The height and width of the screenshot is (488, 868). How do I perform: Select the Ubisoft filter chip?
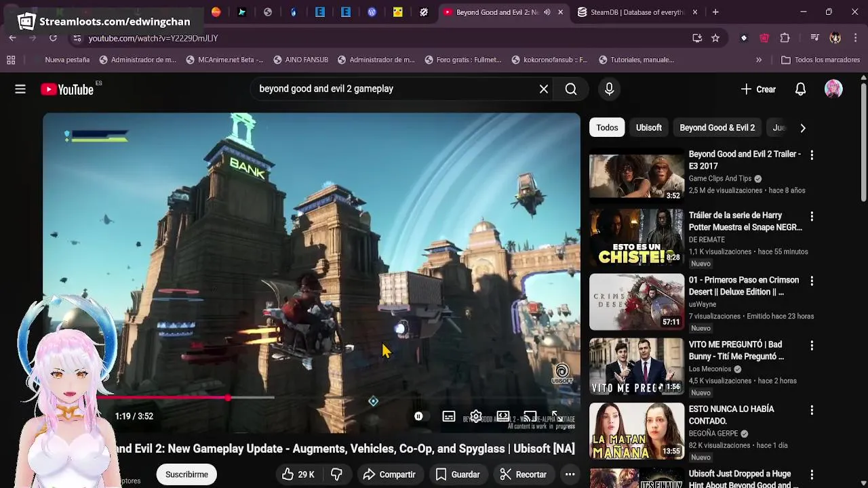click(649, 127)
